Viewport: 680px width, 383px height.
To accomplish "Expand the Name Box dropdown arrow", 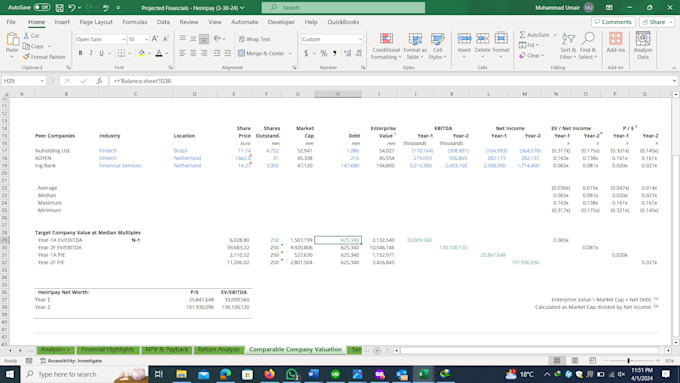I will click(42, 81).
